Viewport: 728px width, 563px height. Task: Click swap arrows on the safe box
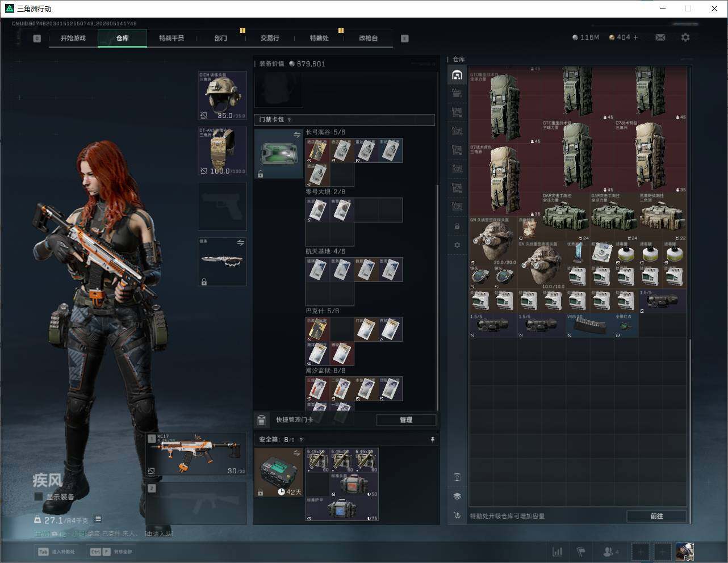(296, 453)
